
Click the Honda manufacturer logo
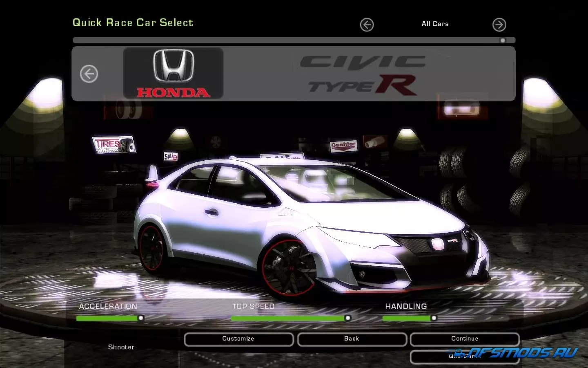point(173,73)
